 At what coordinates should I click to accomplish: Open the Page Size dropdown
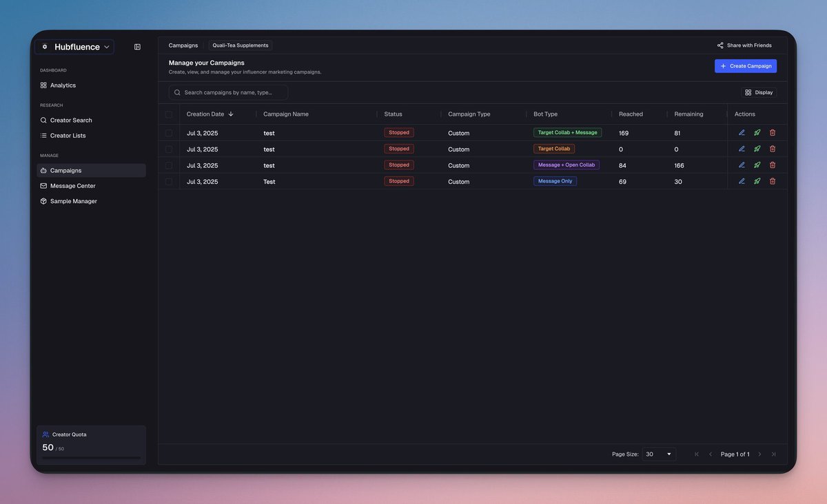(x=659, y=454)
